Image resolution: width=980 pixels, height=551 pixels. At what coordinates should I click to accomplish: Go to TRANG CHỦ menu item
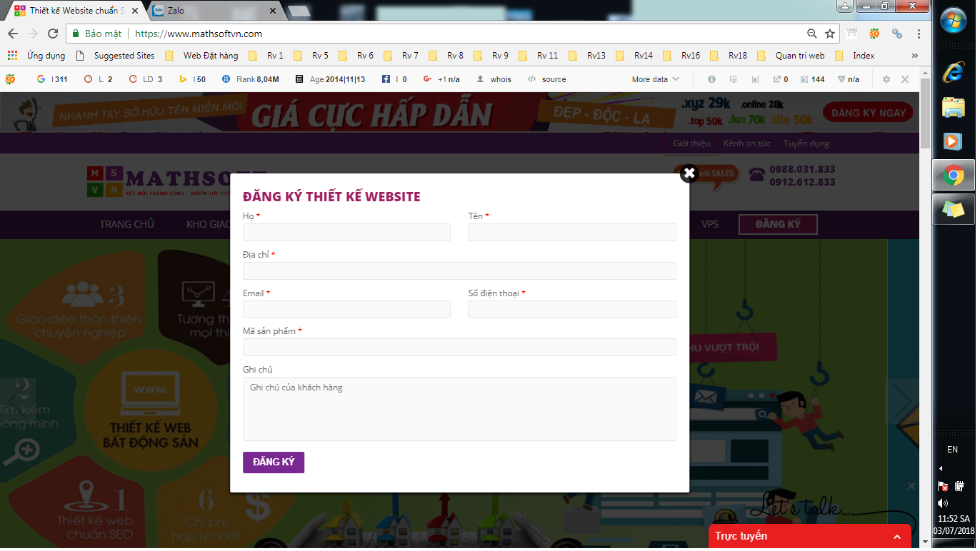[x=126, y=224]
